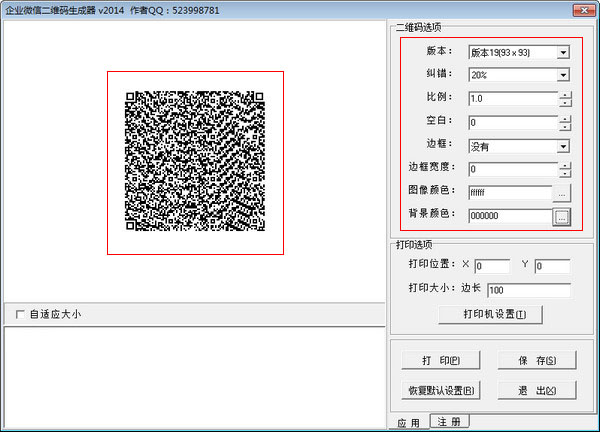Decrease the 比例 scale spinner value
The height and width of the screenshot is (432, 600).
(x=565, y=103)
